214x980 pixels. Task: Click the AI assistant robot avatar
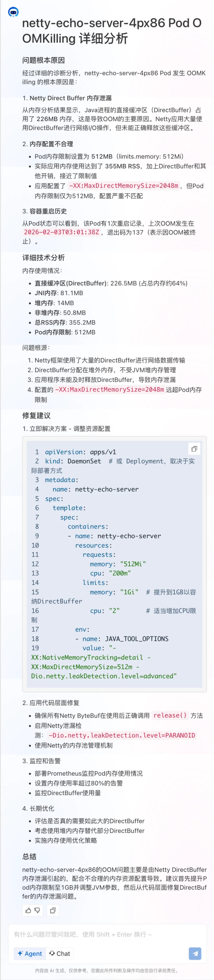click(14, 12)
